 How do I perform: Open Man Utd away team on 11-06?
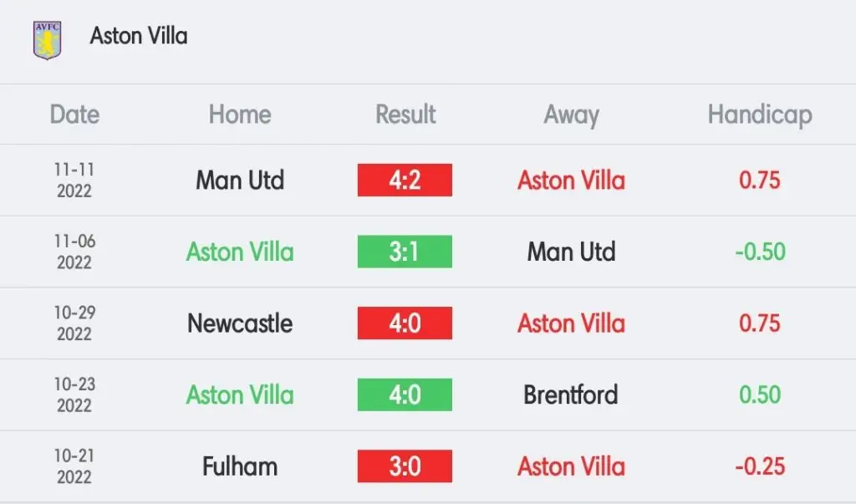pyautogui.click(x=571, y=252)
